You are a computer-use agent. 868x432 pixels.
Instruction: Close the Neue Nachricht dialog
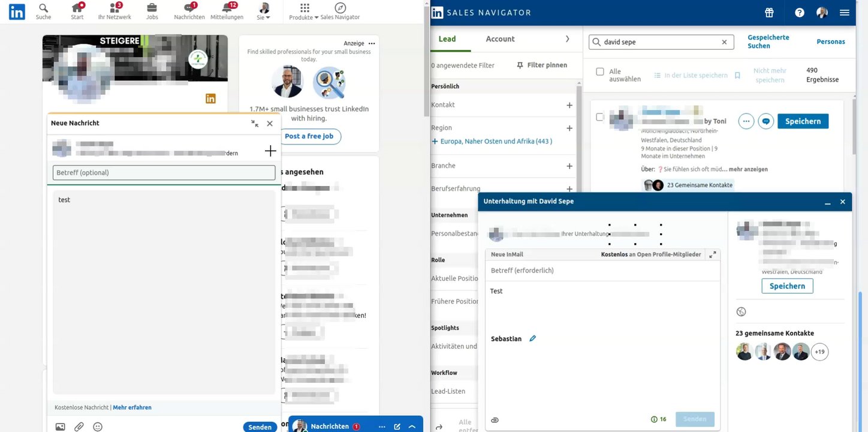270,123
